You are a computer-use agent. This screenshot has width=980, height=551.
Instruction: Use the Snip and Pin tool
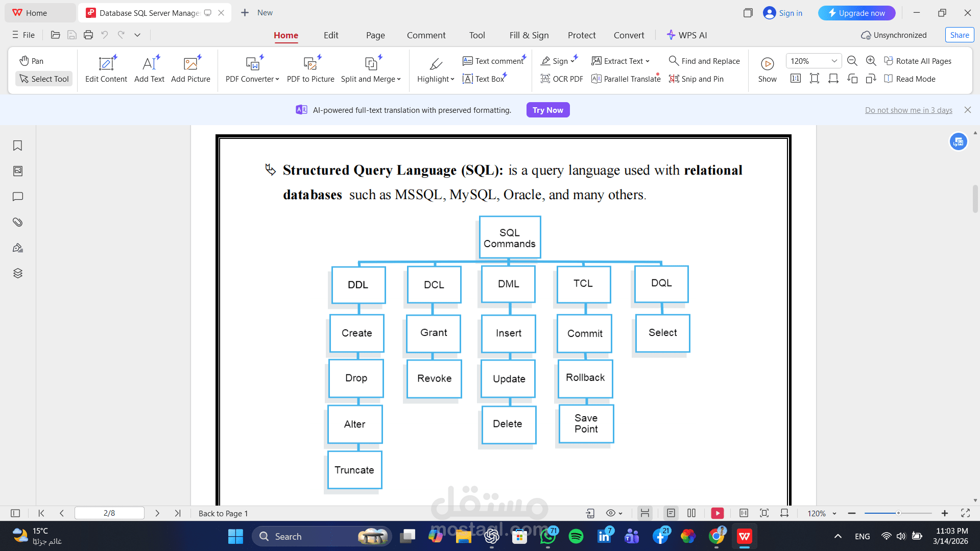point(696,79)
